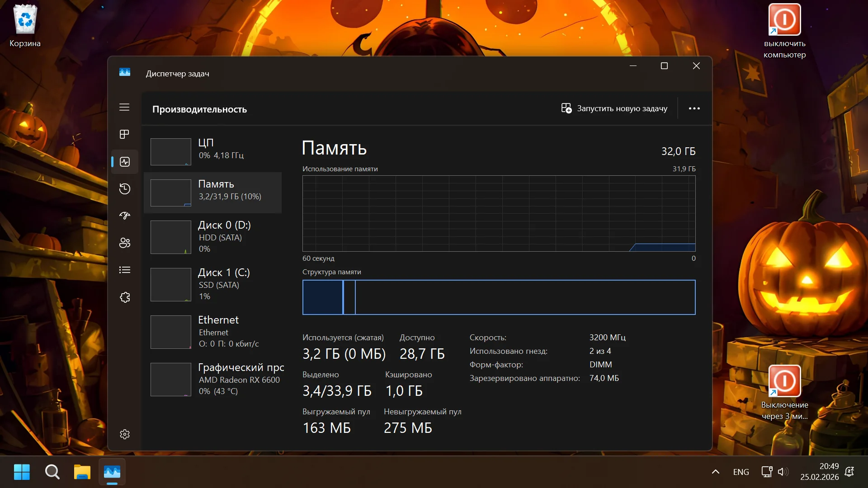Open the three-dots more options menu
This screenshot has width=868, height=488.
coord(694,108)
